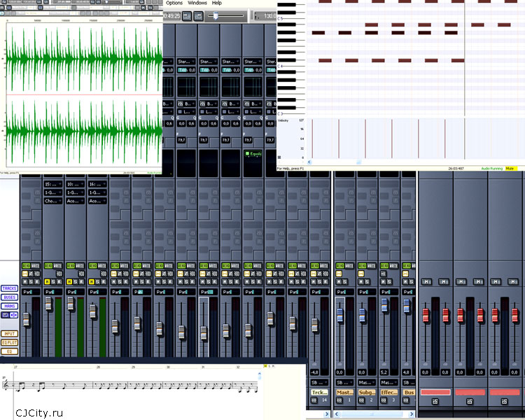525x420 pixels.
Task: Expand the first Ster... input dropdown
Action: [185, 62]
